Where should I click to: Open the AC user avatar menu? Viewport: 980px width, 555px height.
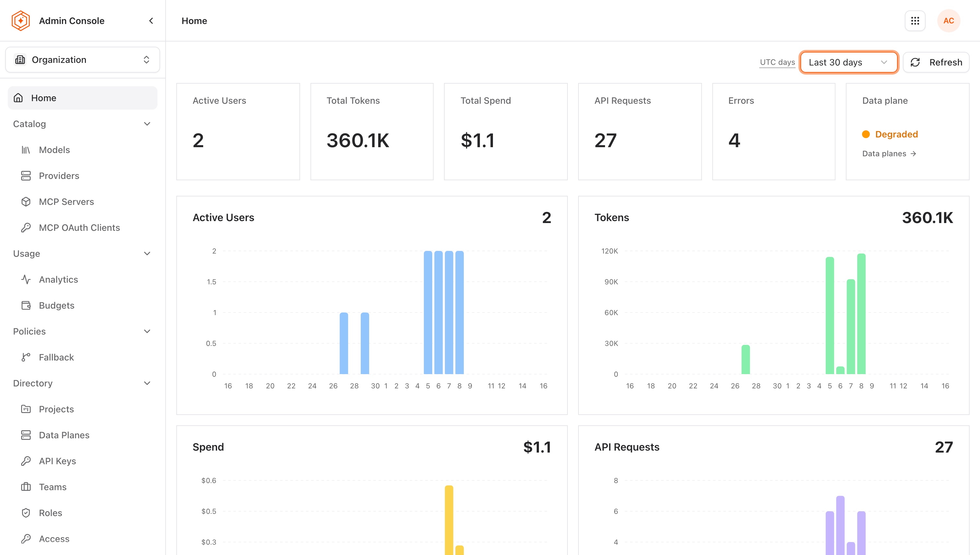point(948,20)
